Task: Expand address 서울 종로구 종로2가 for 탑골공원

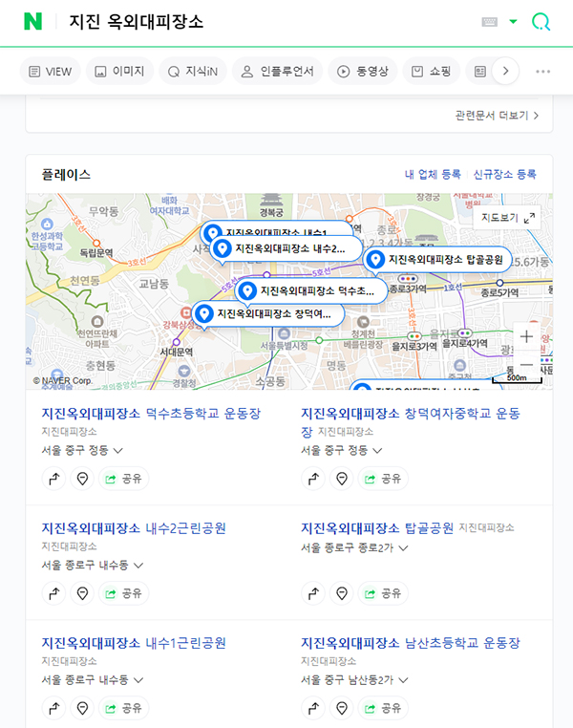Action: point(354,547)
